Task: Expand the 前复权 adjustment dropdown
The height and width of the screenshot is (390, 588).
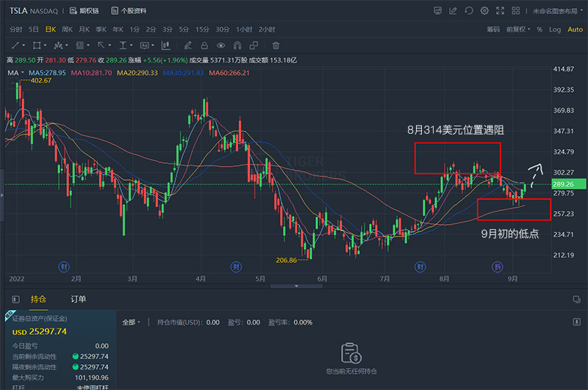Action: click(518, 29)
